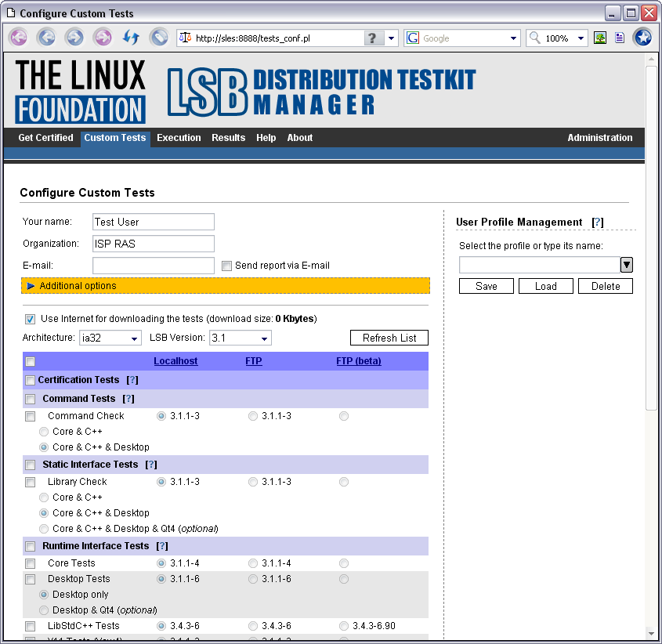The width and height of the screenshot is (662, 644).
Task: Click the rewind (fast back) navigation icon
Action: tap(19, 38)
